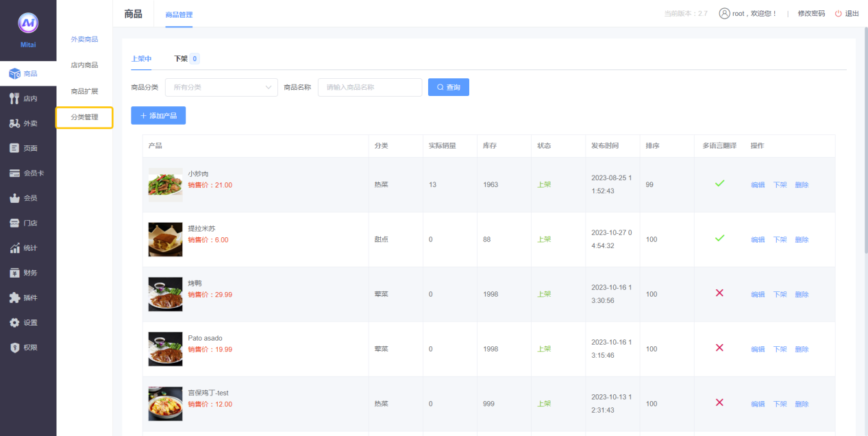Image resolution: width=868 pixels, height=436 pixels.
Task: Switch to the 下架 tab
Action: click(x=181, y=59)
